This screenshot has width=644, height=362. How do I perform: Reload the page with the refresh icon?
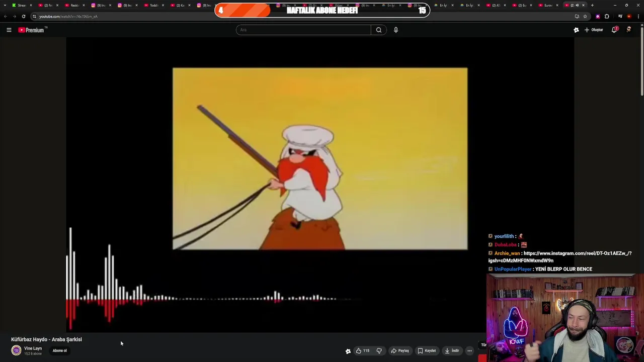23,16
